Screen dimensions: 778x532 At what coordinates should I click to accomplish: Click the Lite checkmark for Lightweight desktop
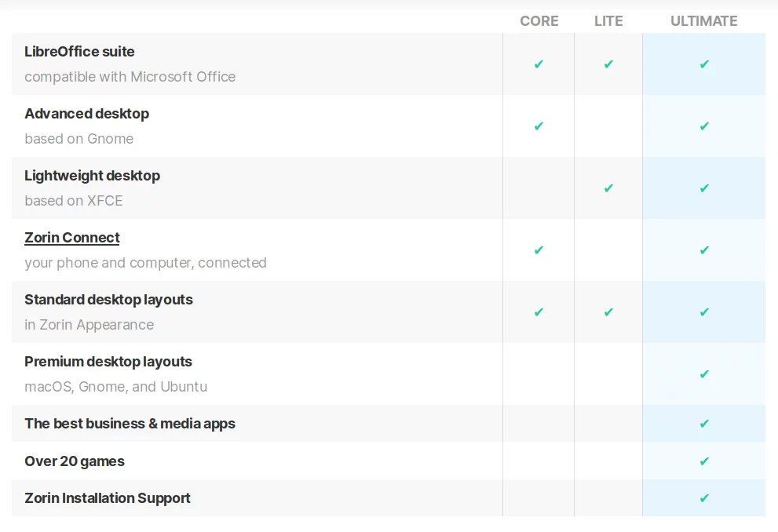[x=608, y=188]
